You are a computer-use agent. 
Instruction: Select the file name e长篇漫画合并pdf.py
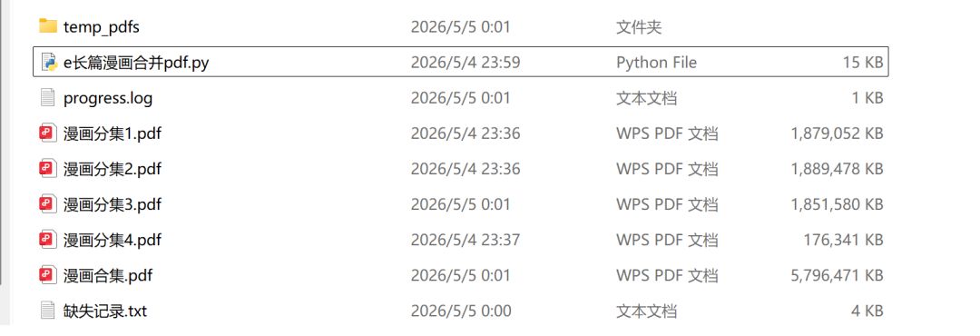(135, 63)
